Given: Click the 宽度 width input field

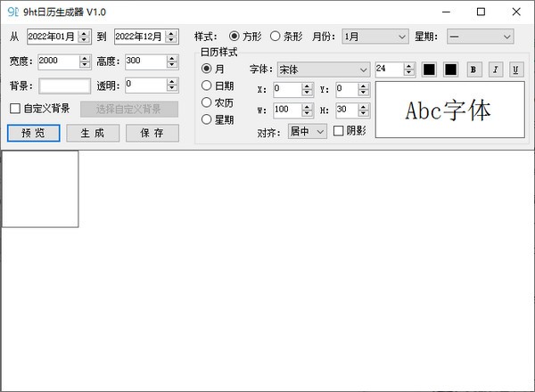Looking at the screenshot, I should 58,61.
